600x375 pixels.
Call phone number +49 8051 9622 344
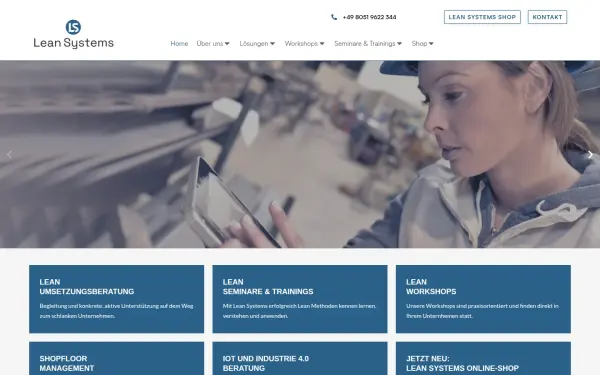point(369,17)
